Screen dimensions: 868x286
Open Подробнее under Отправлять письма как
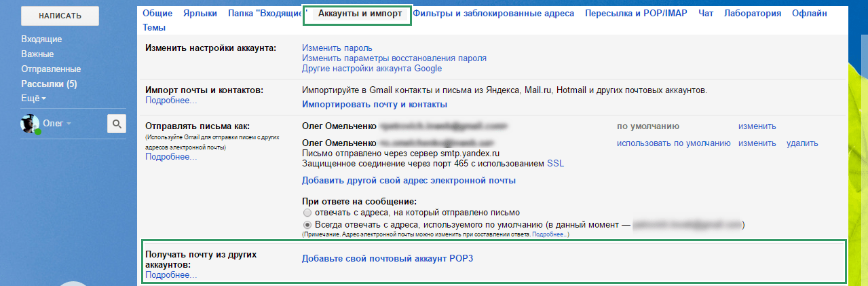point(171,157)
